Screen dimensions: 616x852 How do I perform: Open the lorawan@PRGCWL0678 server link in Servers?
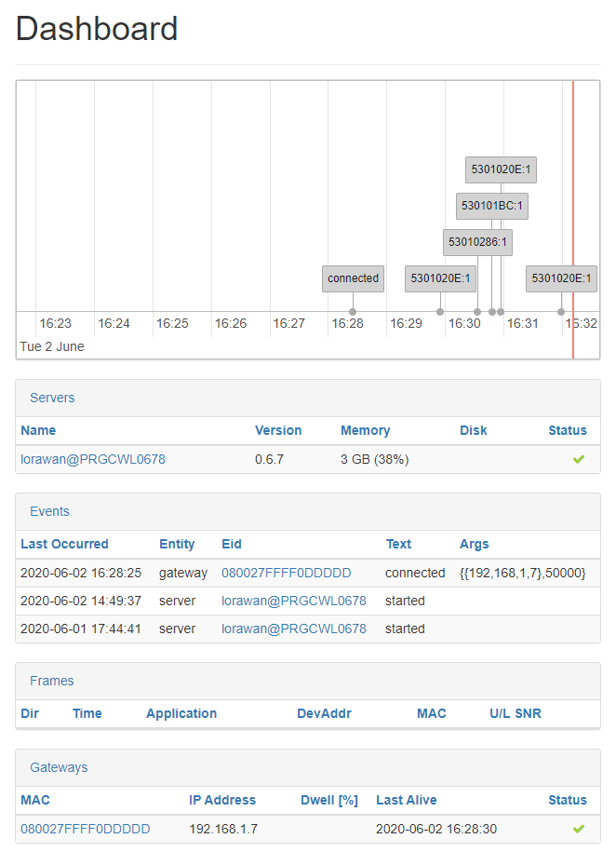[93, 460]
